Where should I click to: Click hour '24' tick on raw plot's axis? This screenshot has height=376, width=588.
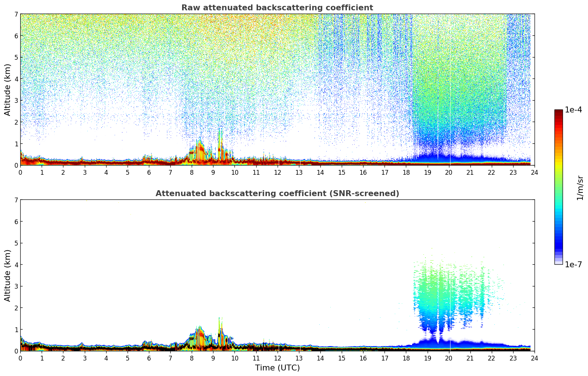click(x=535, y=173)
